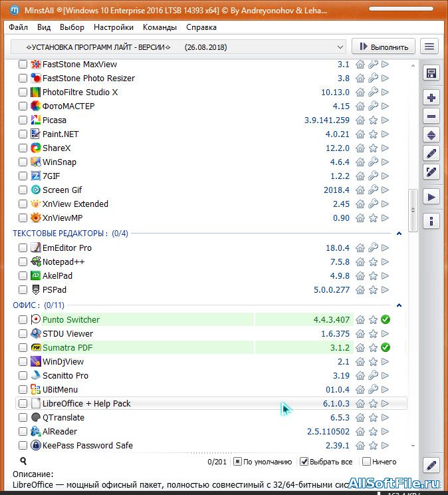This screenshot has width=448, height=495.
Task: Open hamburger menu button next to Выполнить
Action: pos(429,47)
